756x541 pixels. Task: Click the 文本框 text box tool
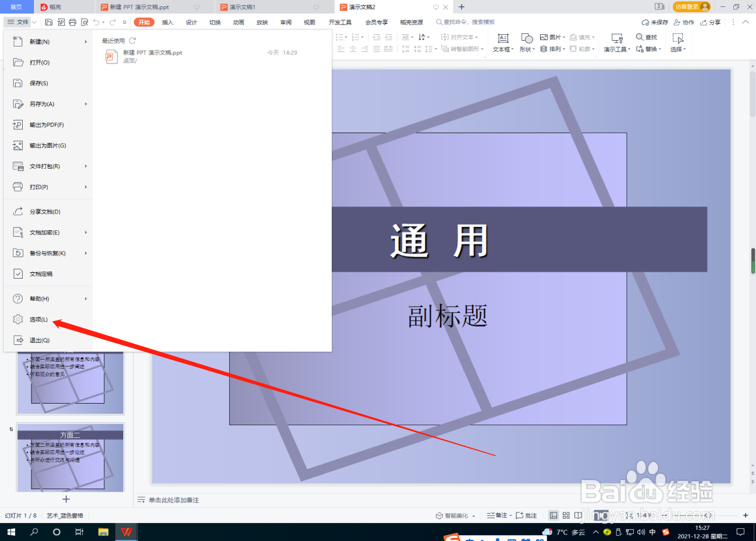503,43
